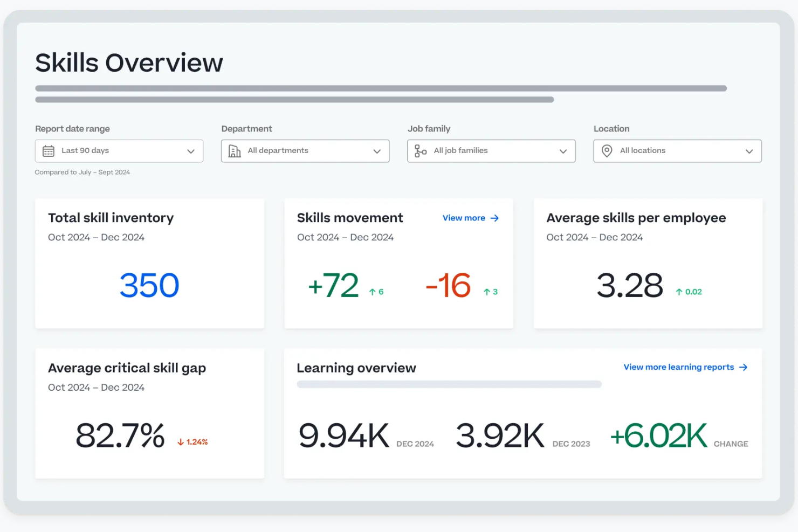Open View more learning reports

coord(678,367)
